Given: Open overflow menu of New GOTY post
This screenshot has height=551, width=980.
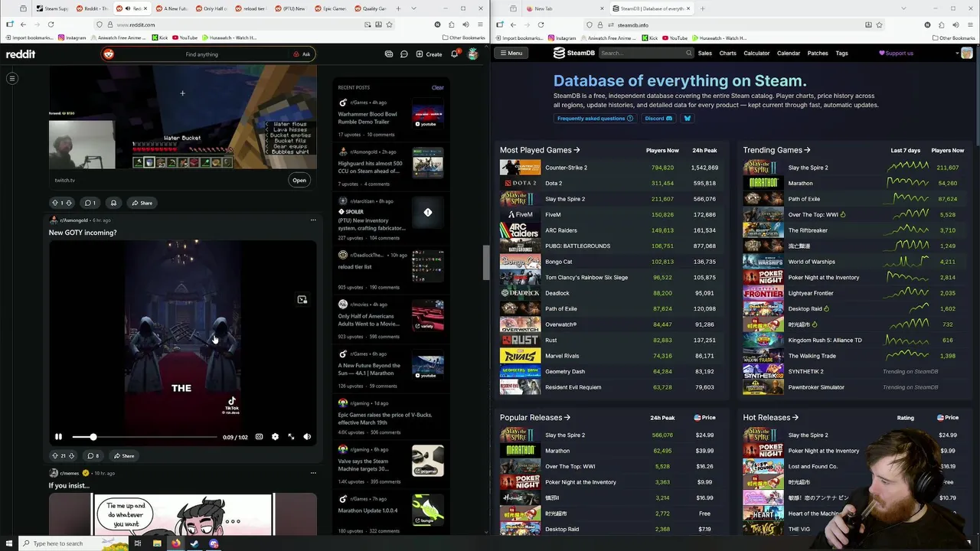Looking at the screenshot, I should point(313,220).
